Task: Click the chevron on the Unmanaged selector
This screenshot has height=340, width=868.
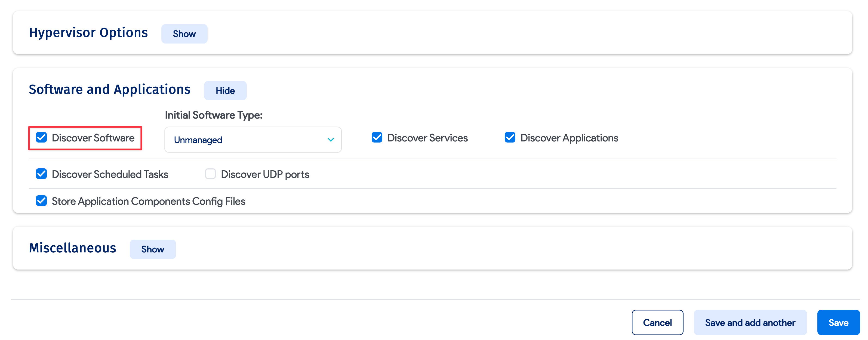Action: [x=331, y=140]
